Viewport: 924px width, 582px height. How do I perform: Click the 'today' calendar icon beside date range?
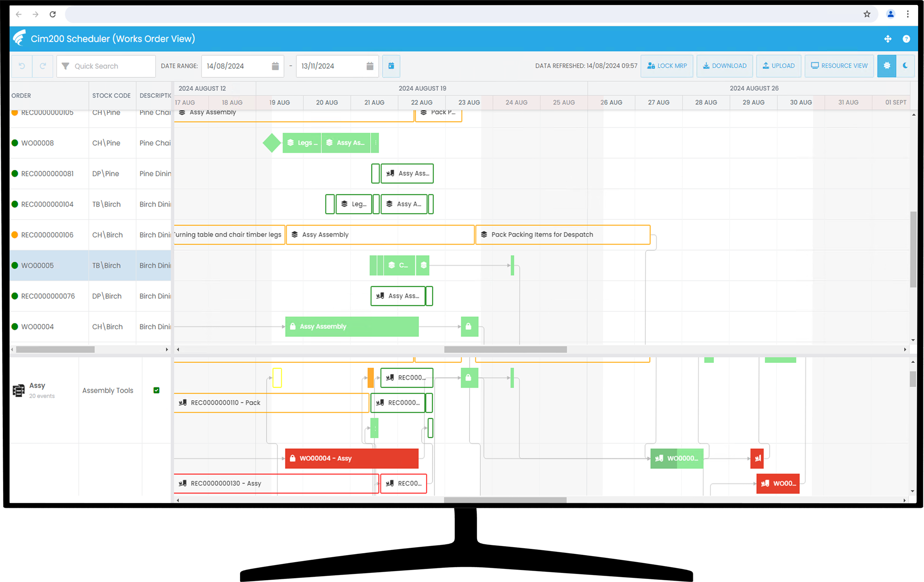click(x=391, y=66)
